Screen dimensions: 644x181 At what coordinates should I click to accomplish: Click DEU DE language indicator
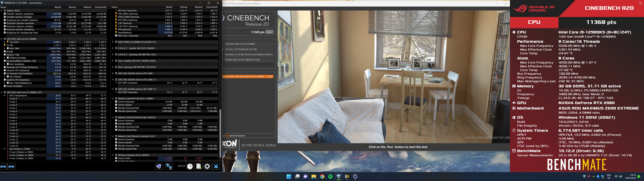pos(609,176)
